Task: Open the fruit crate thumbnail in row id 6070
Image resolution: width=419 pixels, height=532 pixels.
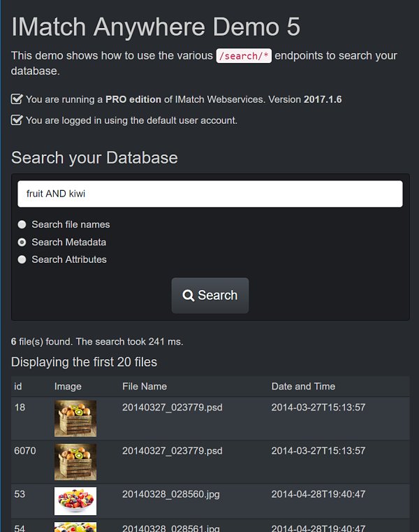Action: [75, 462]
